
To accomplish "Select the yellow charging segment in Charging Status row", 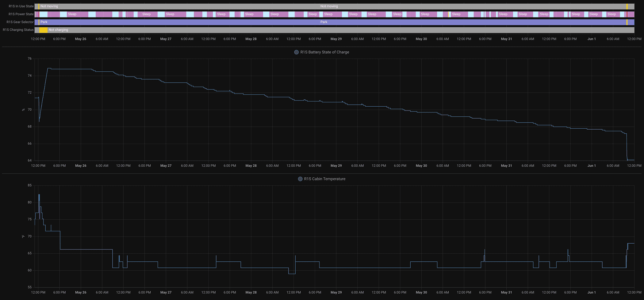I will pos(43,30).
